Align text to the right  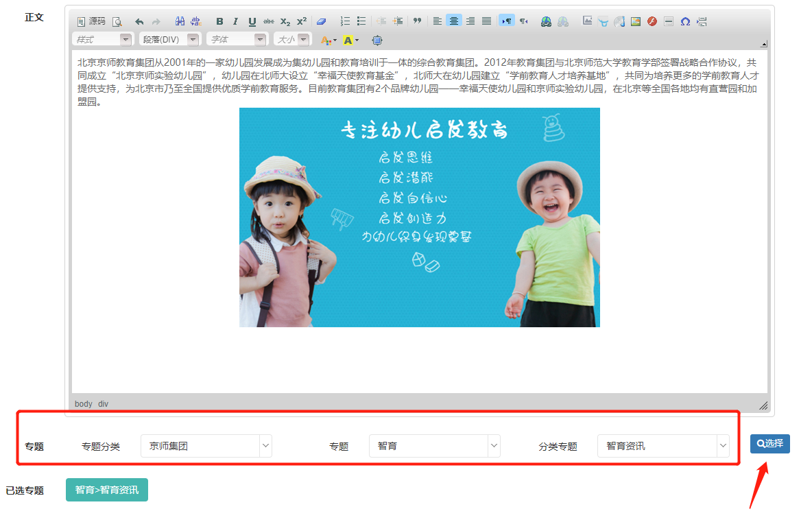point(470,21)
